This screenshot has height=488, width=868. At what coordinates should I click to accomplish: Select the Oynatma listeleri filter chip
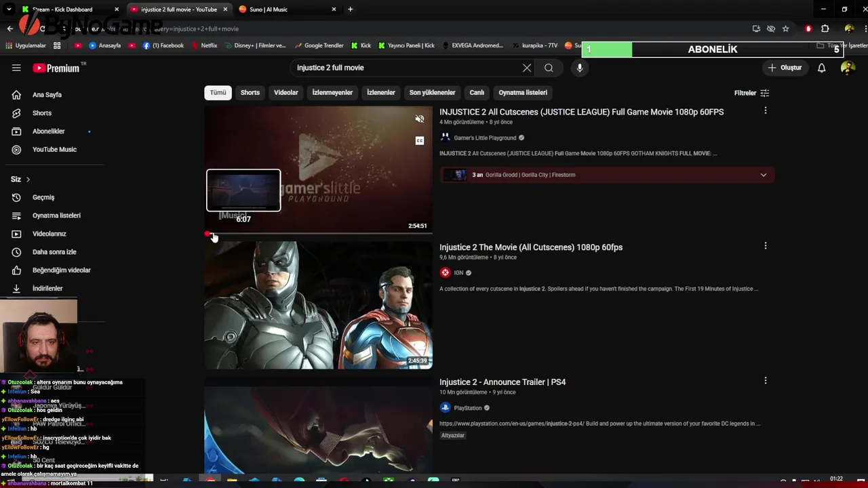pos(523,93)
